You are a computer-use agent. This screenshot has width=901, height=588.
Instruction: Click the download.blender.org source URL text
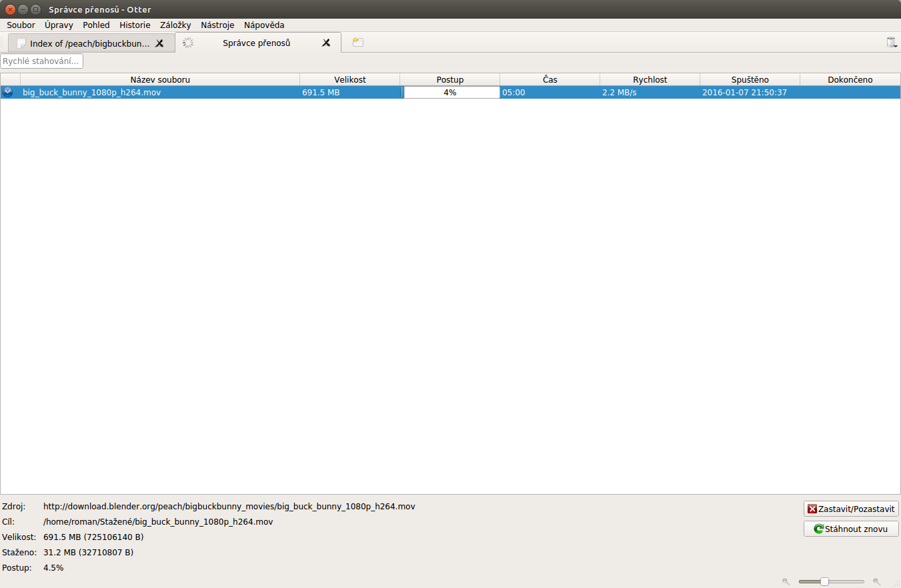click(x=229, y=507)
